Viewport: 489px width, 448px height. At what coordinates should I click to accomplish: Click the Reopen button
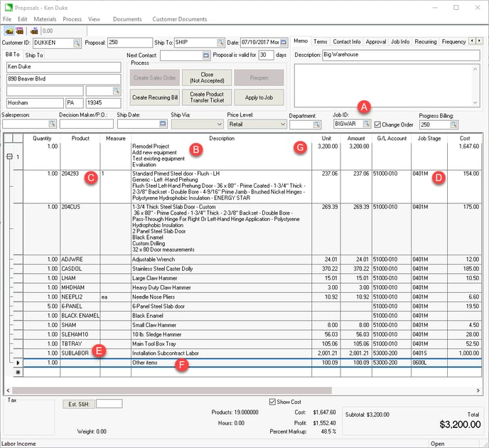[x=259, y=78]
